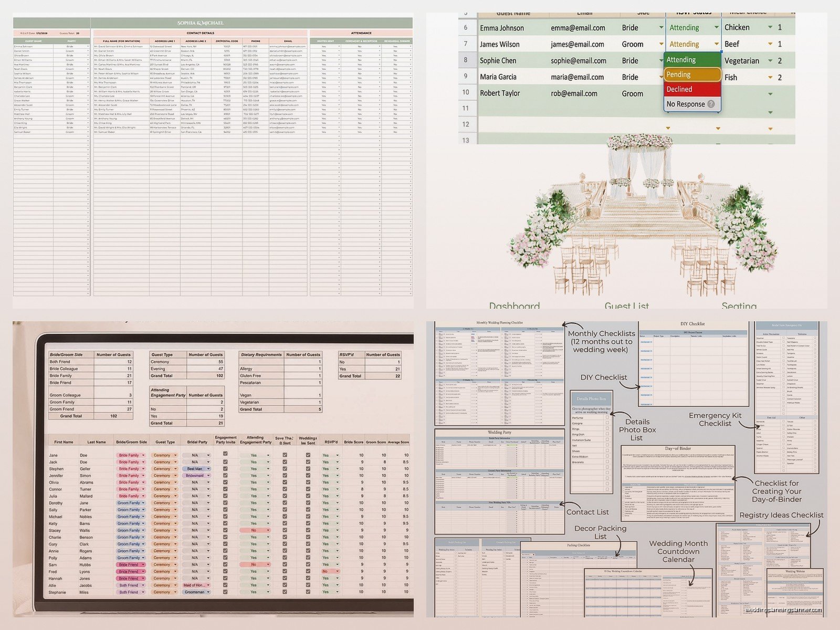Choose Pending in the RSVP dropdown list

click(x=692, y=75)
